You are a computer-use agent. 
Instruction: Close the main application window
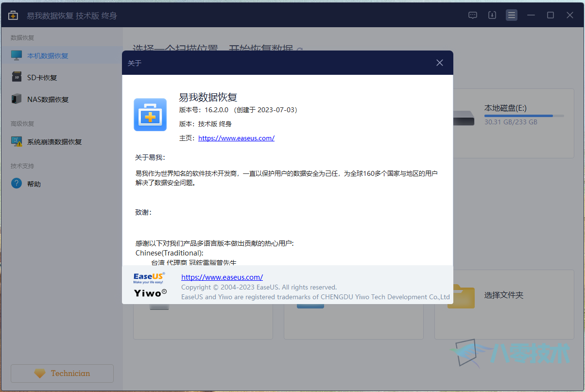tap(570, 15)
